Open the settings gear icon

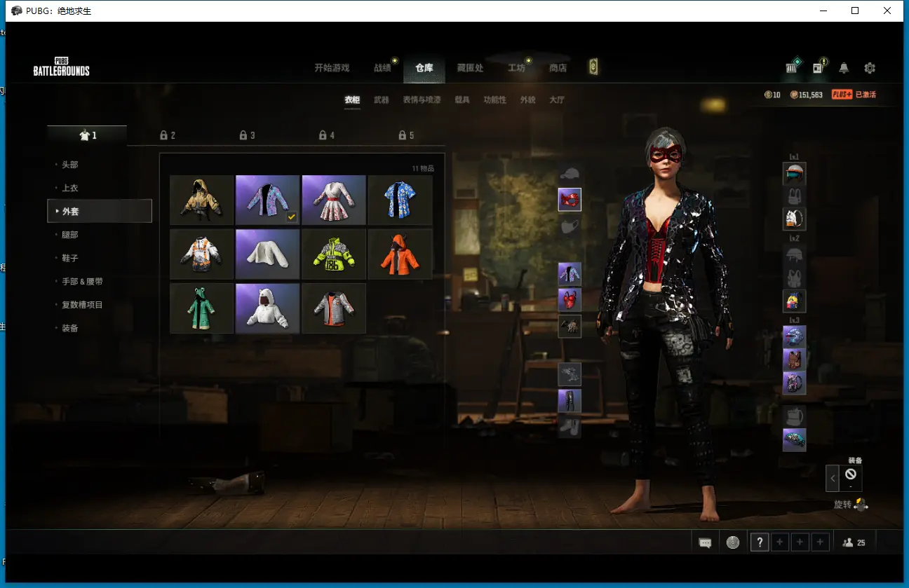pyautogui.click(x=870, y=68)
